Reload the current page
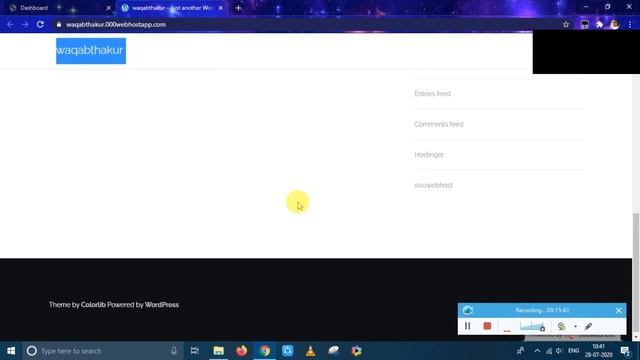The width and height of the screenshot is (640, 360). tap(40, 24)
